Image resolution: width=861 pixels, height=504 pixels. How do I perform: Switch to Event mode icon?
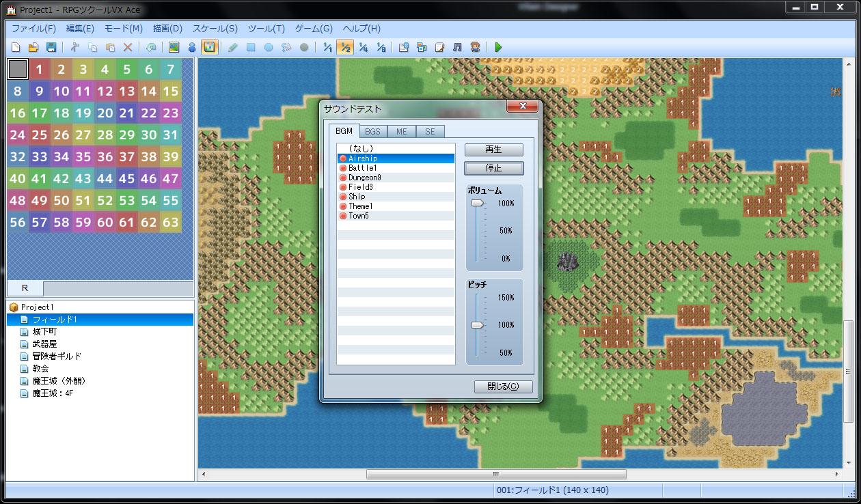click(192, 48)
